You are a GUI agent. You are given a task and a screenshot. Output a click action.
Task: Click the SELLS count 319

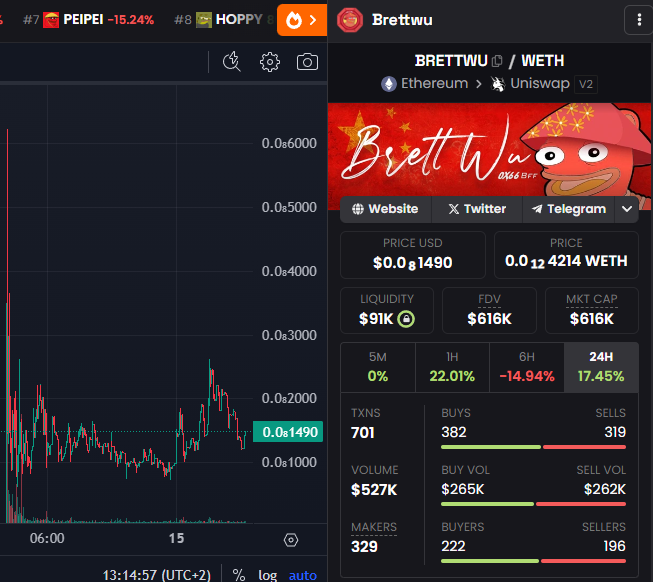(x=615, y=432)
